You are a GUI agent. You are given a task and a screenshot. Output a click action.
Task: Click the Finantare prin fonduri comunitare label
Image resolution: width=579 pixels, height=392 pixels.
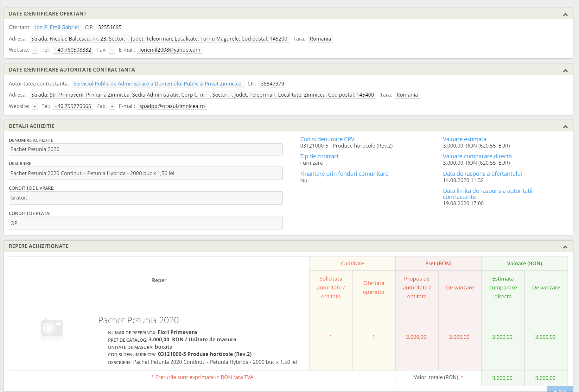tap(344, 174)
